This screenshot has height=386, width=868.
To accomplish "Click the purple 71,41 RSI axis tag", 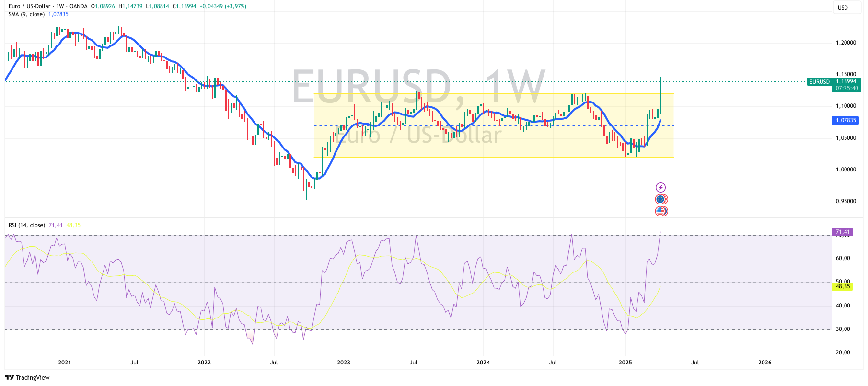I will pyautogui.click(x=843, y=232).
